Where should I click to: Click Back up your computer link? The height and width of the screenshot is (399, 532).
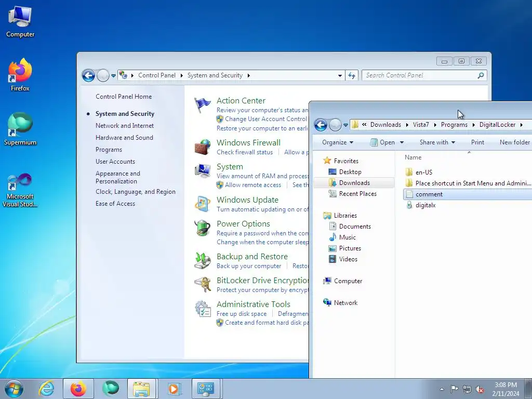click(x=249, y=266)
